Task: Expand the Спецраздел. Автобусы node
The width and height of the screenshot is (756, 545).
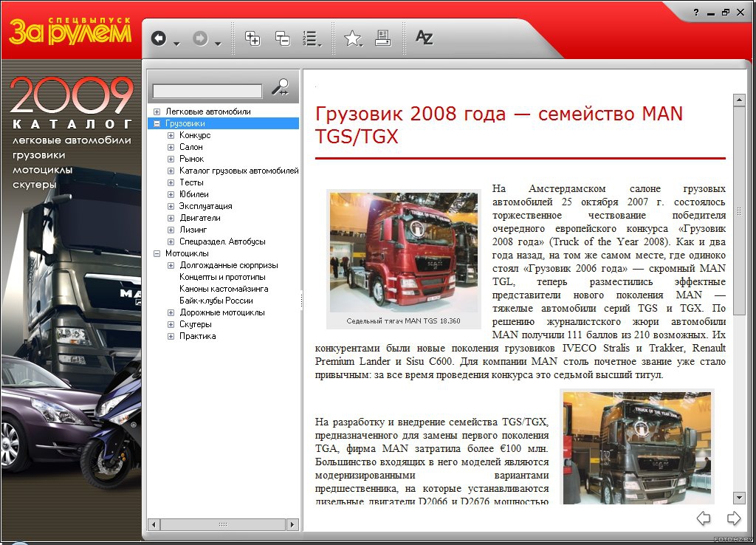Action: (x=171, y=241)
